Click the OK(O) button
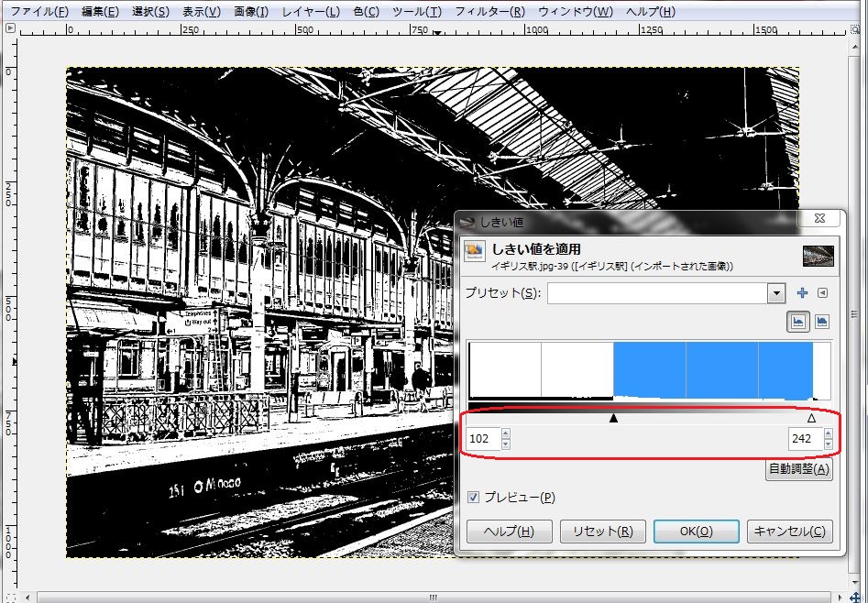Screen dimensions: 868x603 (697, 532)
